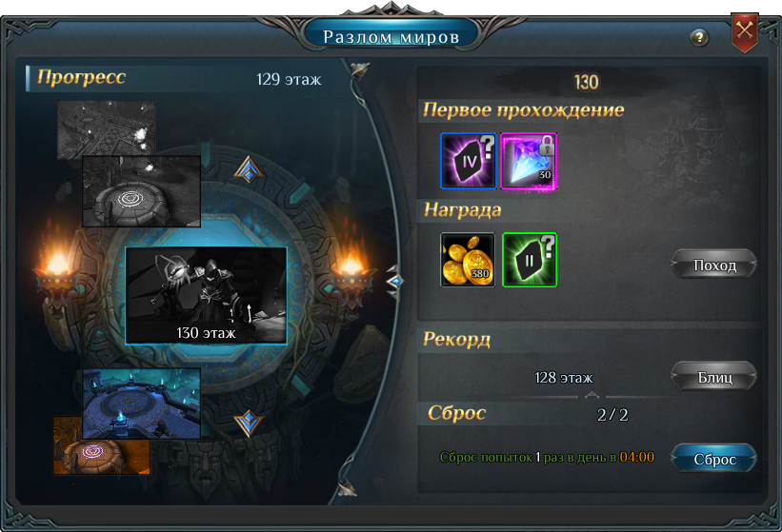Image resolution: width=782 pixels, height=532 pixels.
Task: Select the blue arena floor thumbnail
Action: pyautogui.click(x=141, y=404)
